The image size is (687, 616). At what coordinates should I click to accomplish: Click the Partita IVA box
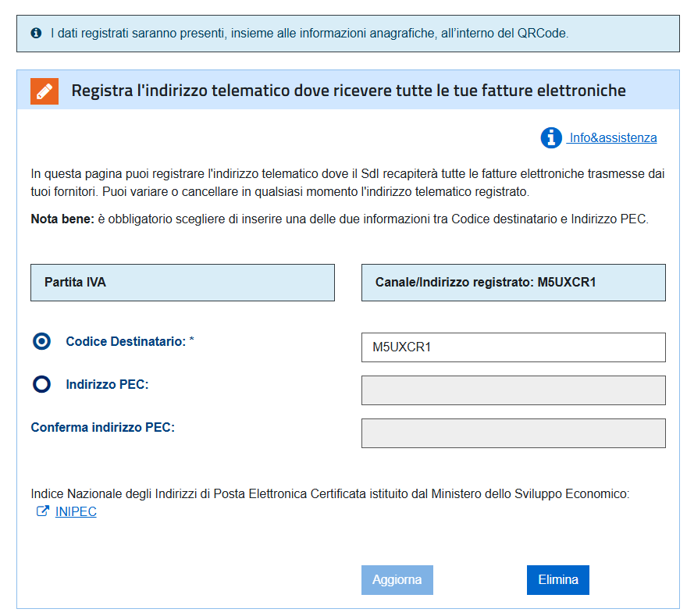[182, 283]
